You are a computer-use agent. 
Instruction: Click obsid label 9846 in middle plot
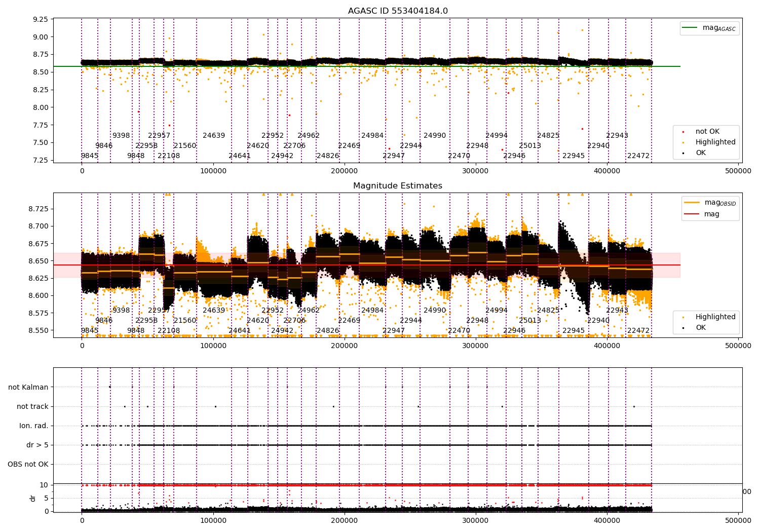[104, 320]
